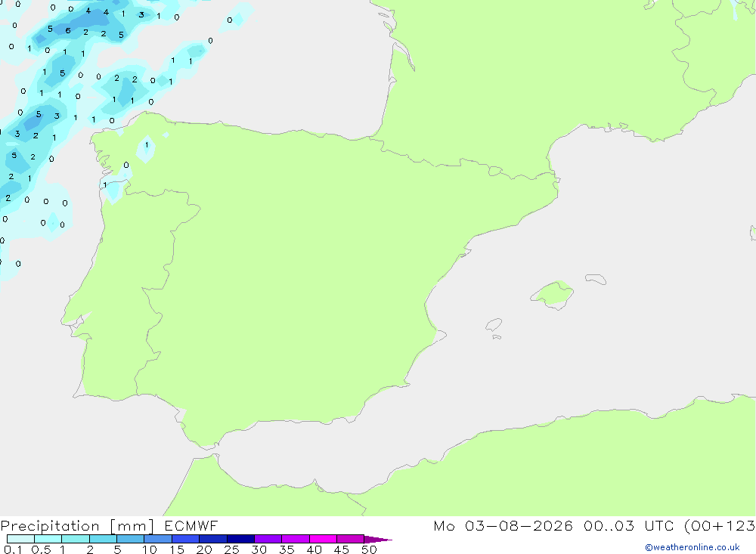
Task: Select the 0.5 to 1 legend color swatch
Action: (x=48, y=539)
